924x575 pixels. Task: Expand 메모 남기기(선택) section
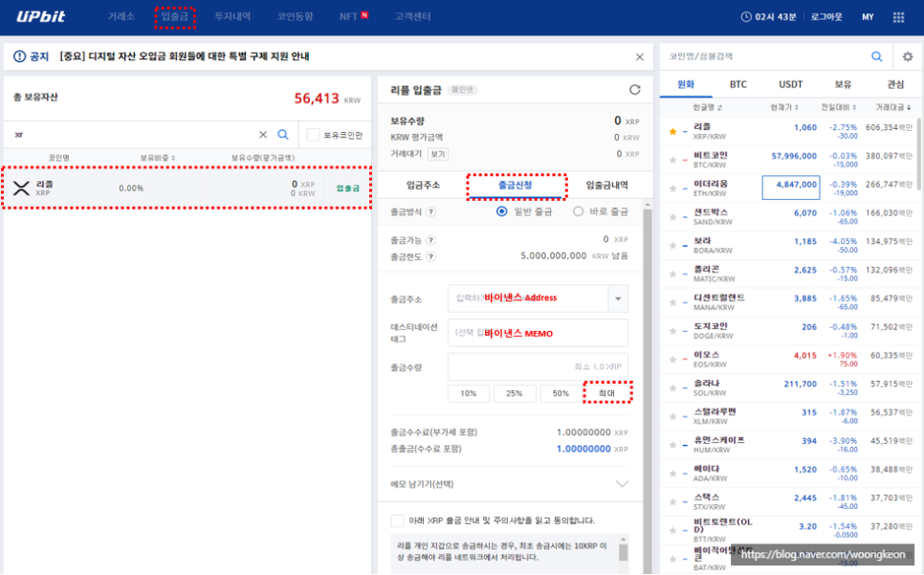point(622,484)
